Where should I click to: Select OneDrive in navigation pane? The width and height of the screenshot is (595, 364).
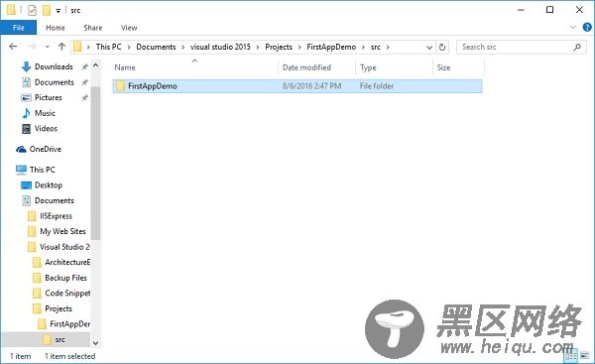pos(46,149)
